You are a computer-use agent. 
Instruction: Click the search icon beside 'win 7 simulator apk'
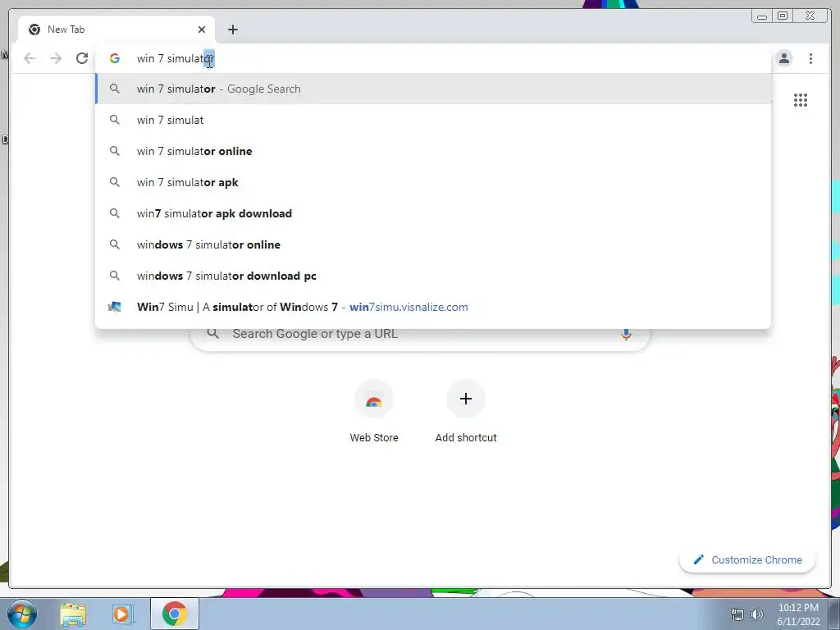point(115,182)
